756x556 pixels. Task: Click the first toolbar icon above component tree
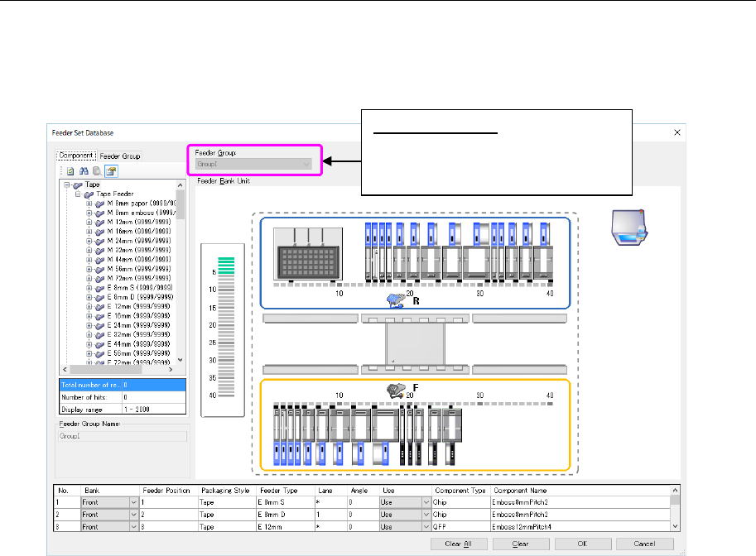(x=72, y=170)
